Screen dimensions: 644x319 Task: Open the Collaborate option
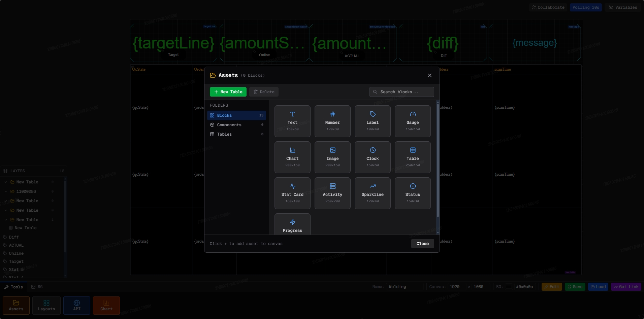(x=548, y=7)
